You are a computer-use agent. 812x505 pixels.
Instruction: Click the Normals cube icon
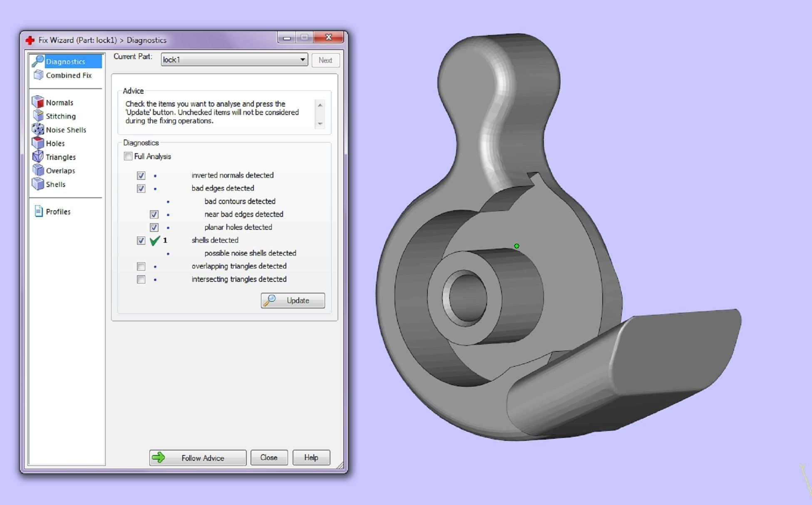pos(38,102)
